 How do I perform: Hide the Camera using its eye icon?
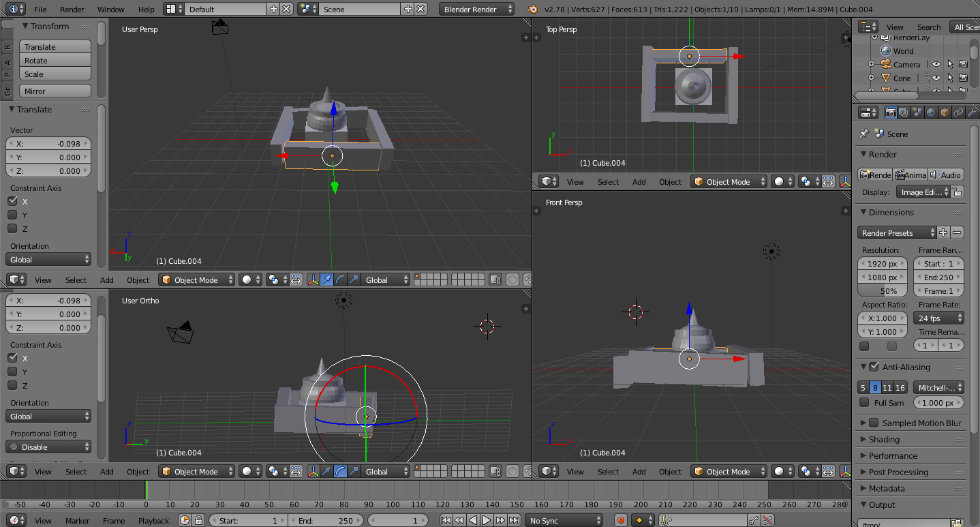[x=936, y=65]
